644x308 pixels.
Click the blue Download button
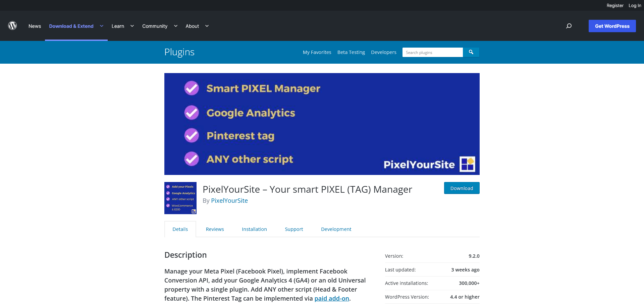pos(462,188)
